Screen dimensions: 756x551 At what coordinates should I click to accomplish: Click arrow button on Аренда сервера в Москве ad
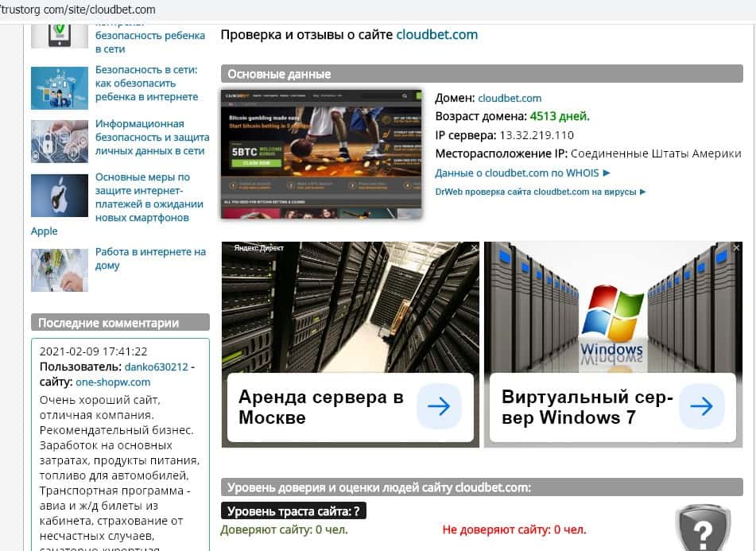[x=439, y=406]
